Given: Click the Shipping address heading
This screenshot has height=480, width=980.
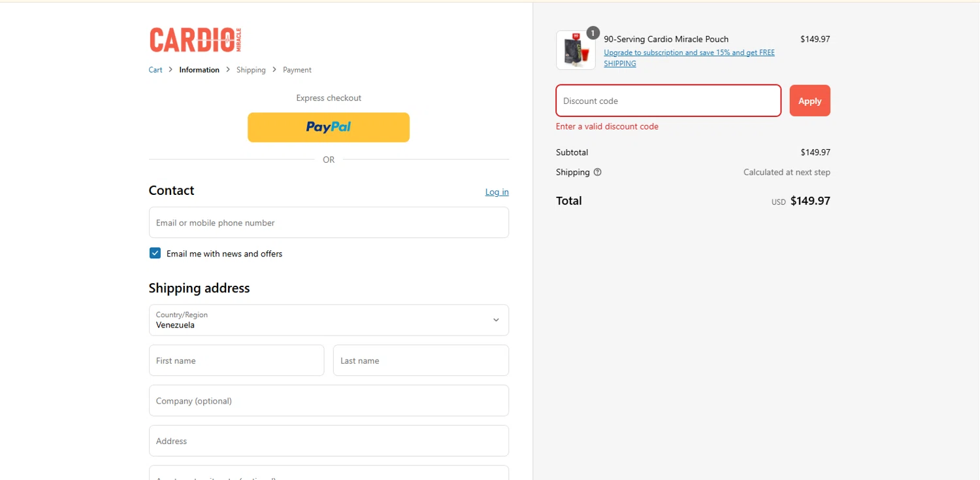Looking at the screenshot, I should click(199, 288).
